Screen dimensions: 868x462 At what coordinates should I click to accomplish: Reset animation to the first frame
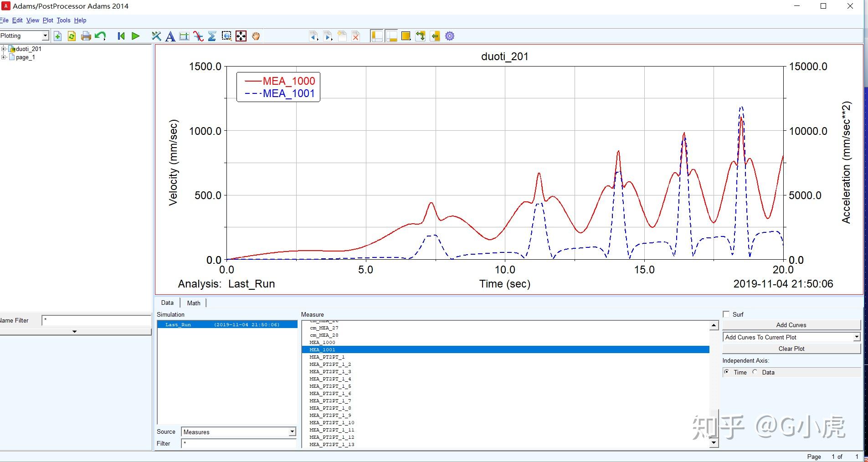coord(121,36)
